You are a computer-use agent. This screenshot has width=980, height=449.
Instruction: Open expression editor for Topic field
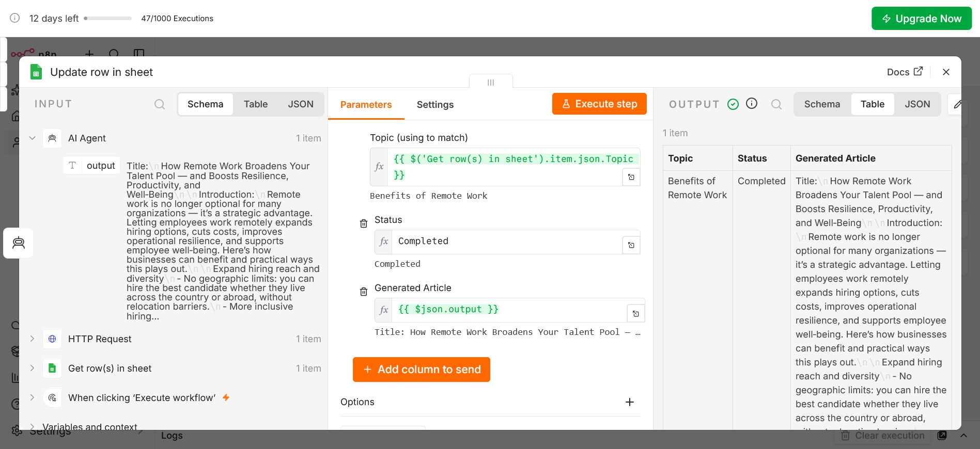[x=631, y=177]
